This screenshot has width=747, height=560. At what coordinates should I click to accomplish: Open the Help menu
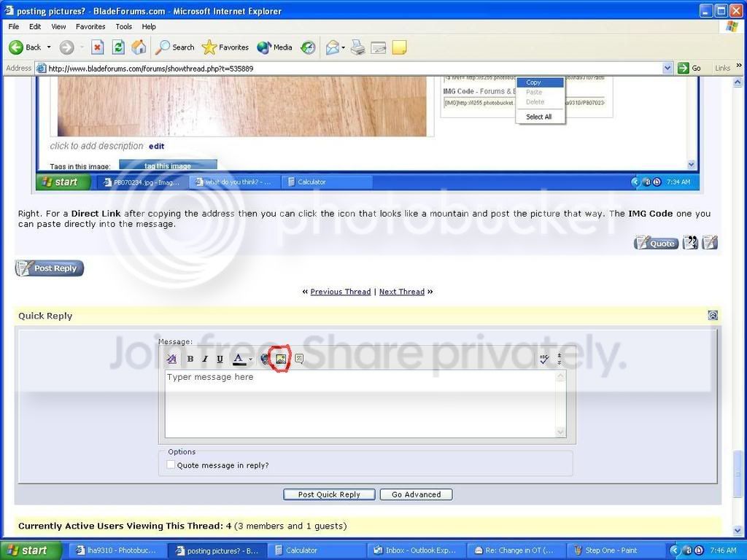[x=149, y=27]
